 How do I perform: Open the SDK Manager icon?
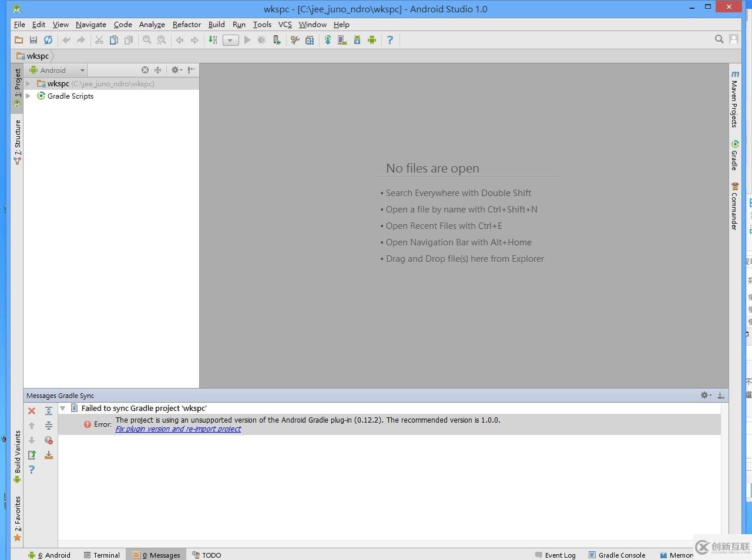pyautogui.click(x=357, y=40)
